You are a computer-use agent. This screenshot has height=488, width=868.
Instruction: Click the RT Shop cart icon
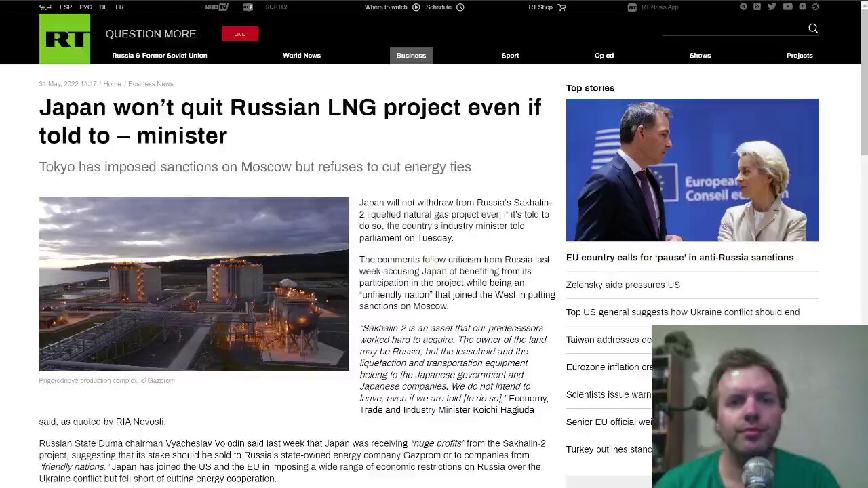pyautogui.click(x=562, y=7)
